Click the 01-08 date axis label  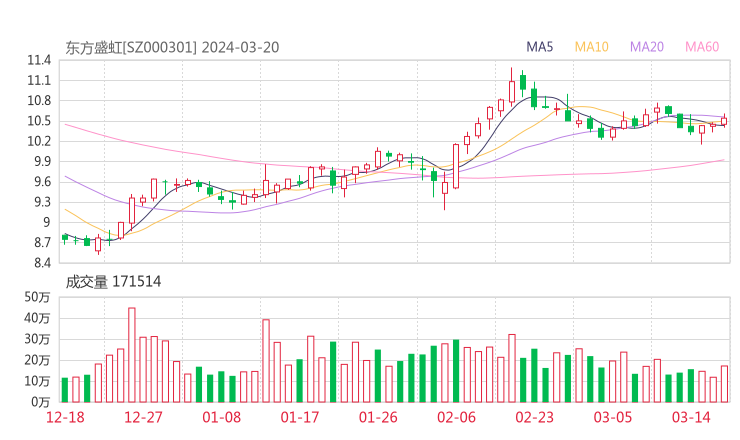(x=221, y=417)
